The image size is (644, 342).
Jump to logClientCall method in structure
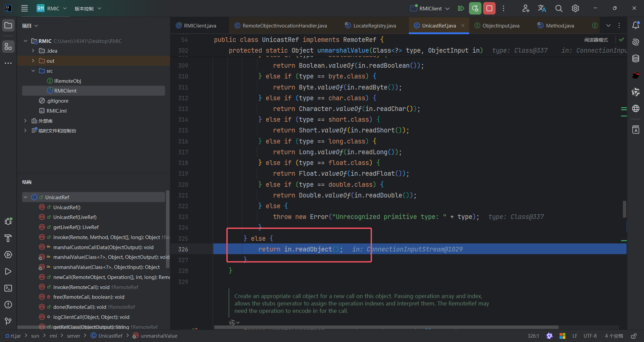91,317
